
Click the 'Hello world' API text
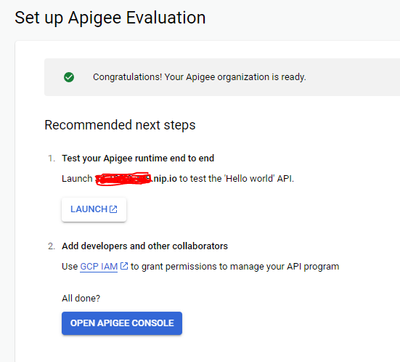(250, 179)
